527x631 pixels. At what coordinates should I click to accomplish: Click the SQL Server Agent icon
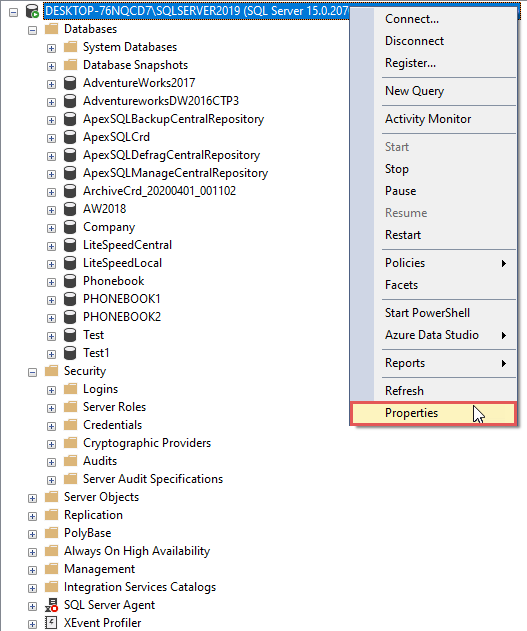tap(51, 605)
